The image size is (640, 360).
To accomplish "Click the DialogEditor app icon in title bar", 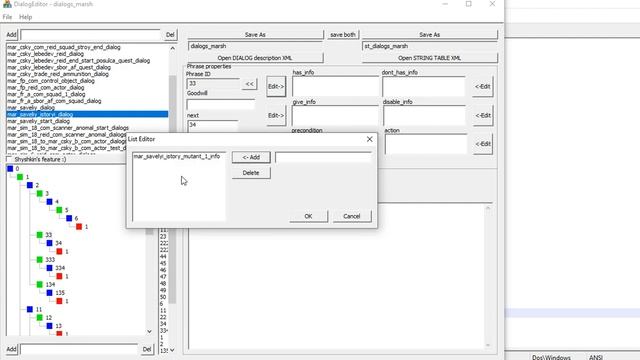I will tap(7, 4).
